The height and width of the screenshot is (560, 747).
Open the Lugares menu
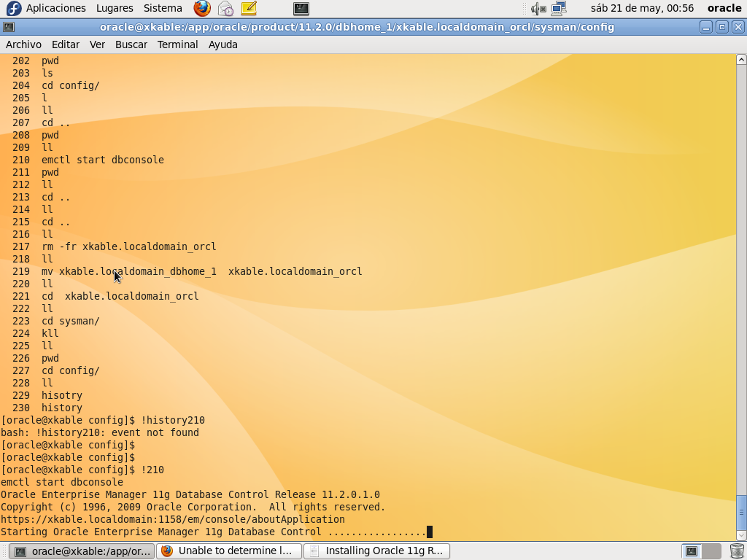click(x=115, y=8)
